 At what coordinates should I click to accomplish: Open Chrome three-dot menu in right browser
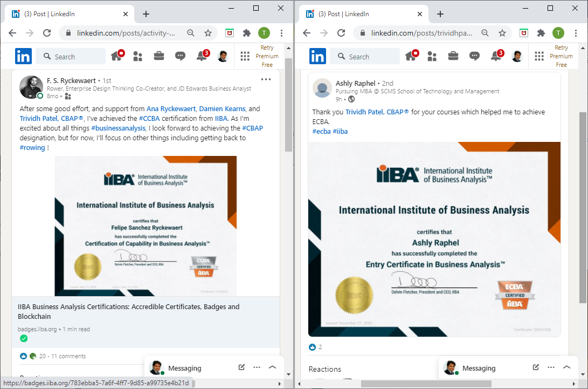(576, 33)
